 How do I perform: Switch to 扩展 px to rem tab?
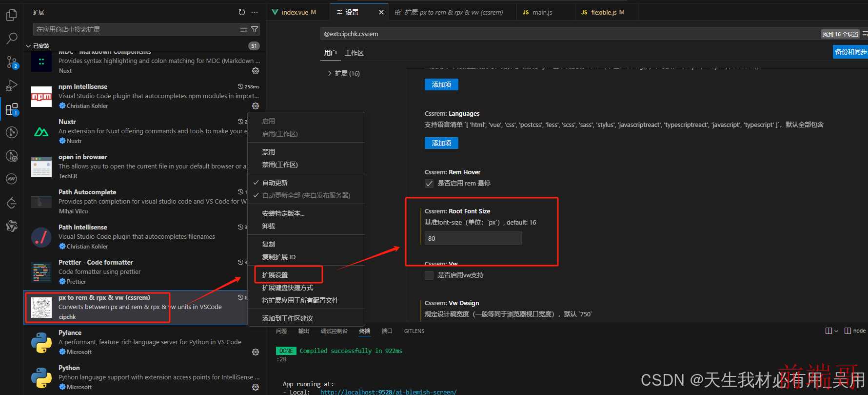point(453,12)
